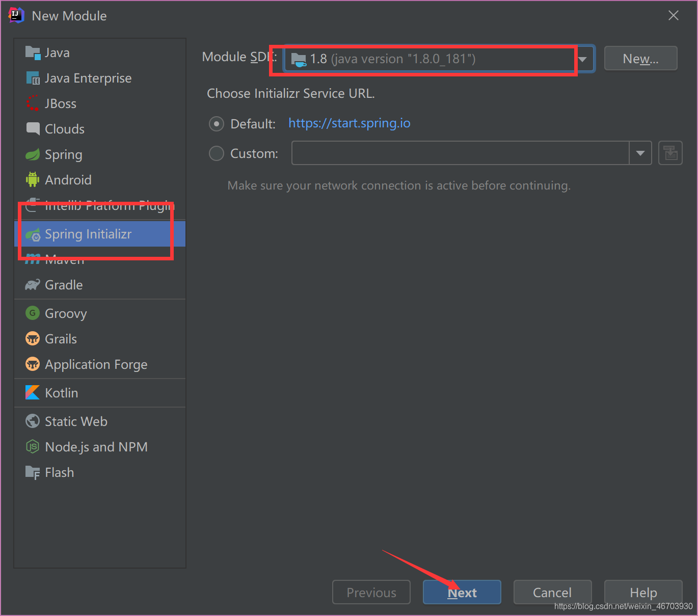Click the Cancel button

pyautogui.click(x=552, y=592)
